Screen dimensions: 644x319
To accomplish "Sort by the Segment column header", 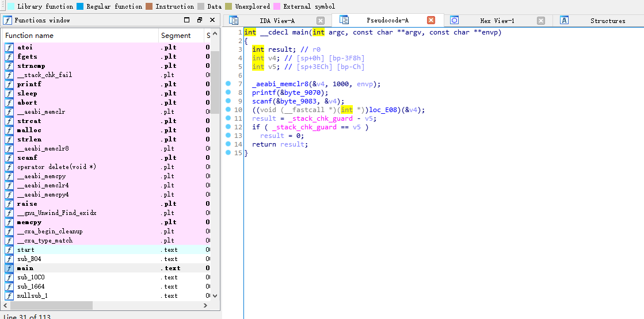I will click(x=176, y=36).
